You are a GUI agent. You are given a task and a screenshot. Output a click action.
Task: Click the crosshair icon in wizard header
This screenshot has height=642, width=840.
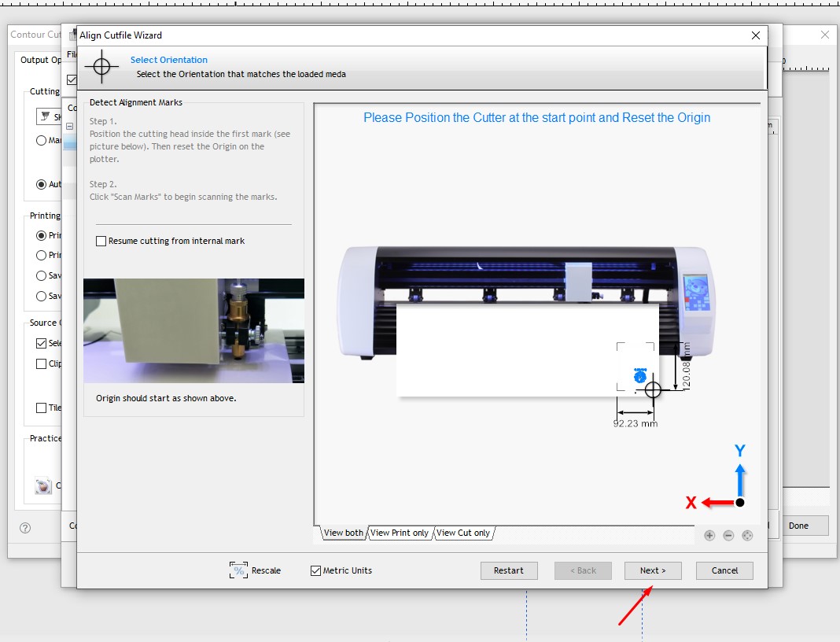coord(101,67)
